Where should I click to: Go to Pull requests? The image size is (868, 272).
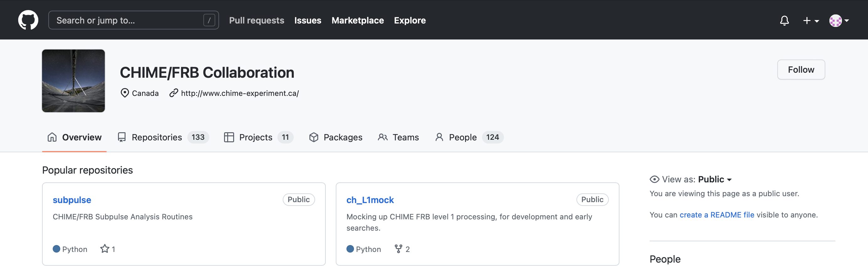pyautogui.click(x=256, y=20)
